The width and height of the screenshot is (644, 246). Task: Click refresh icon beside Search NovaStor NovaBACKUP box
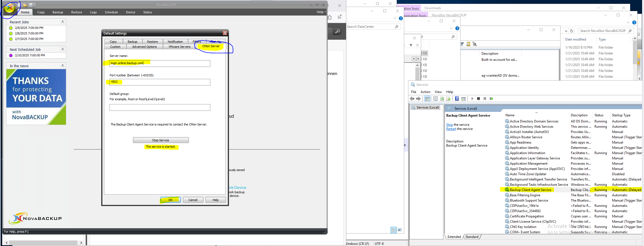pyautogui.click(x=572, y=31)
